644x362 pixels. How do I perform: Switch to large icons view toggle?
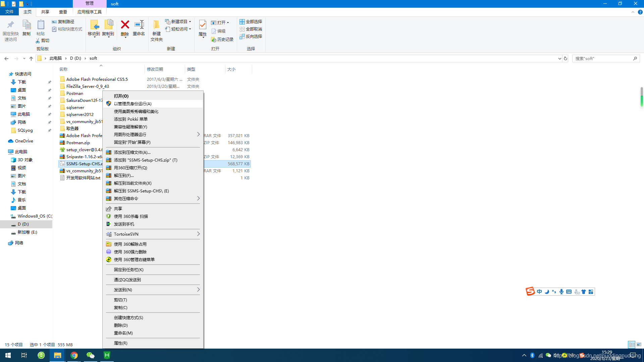coord(639,345)
